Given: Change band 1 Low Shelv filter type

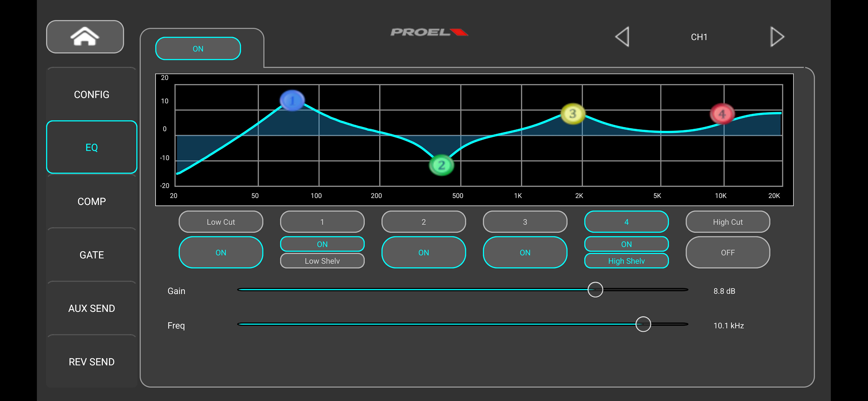Looking at the screenshot, I should (x=322, y=261).
